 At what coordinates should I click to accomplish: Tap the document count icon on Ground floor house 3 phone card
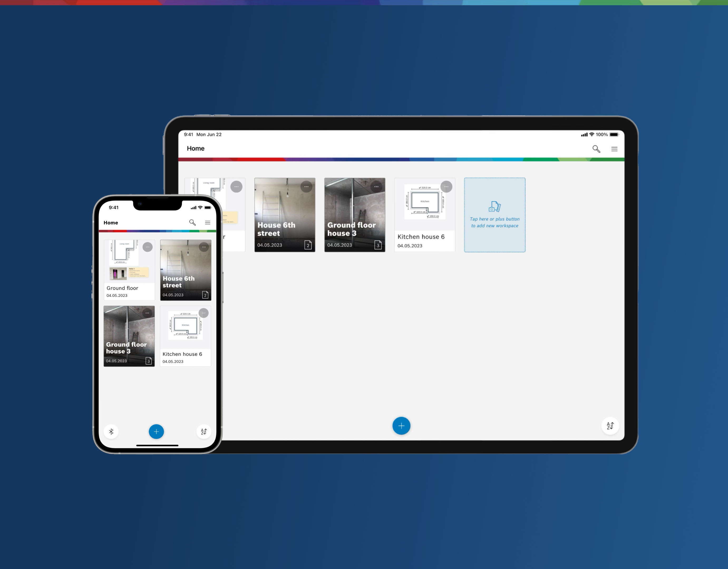click(149, 361)
